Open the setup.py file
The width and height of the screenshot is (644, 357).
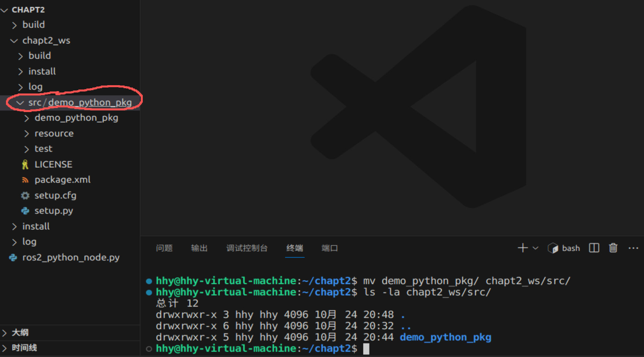pyautogui.click(x=54, y=211)
